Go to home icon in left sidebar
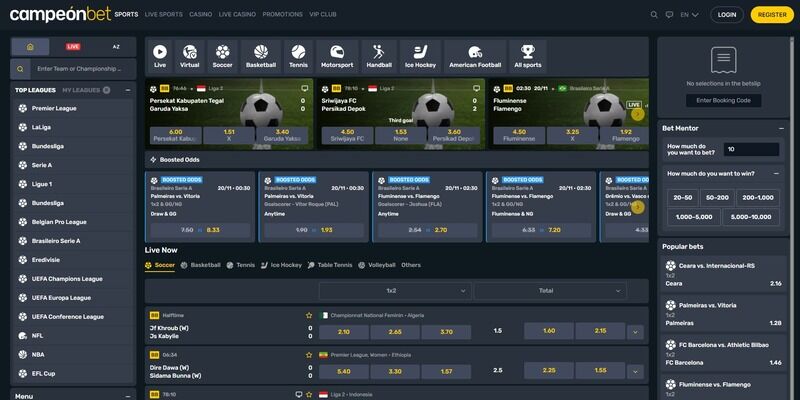The height and width of the screenshot is (400, 800). point(30,46)
